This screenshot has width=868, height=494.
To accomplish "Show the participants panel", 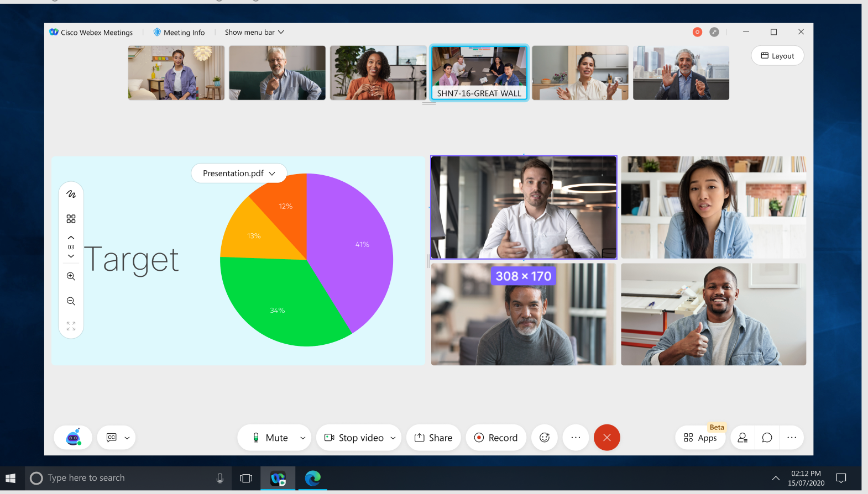I will pyautogui.click(x=742, y=438).
